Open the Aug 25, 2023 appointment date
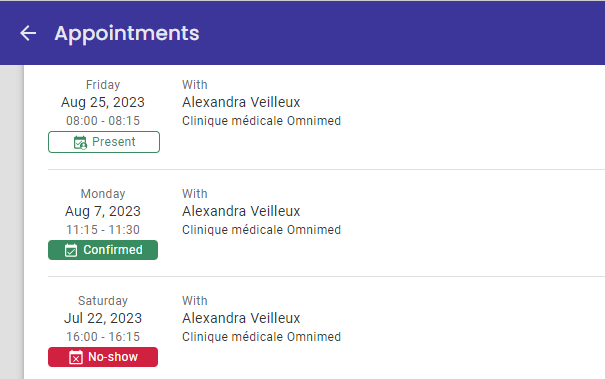 103,102
